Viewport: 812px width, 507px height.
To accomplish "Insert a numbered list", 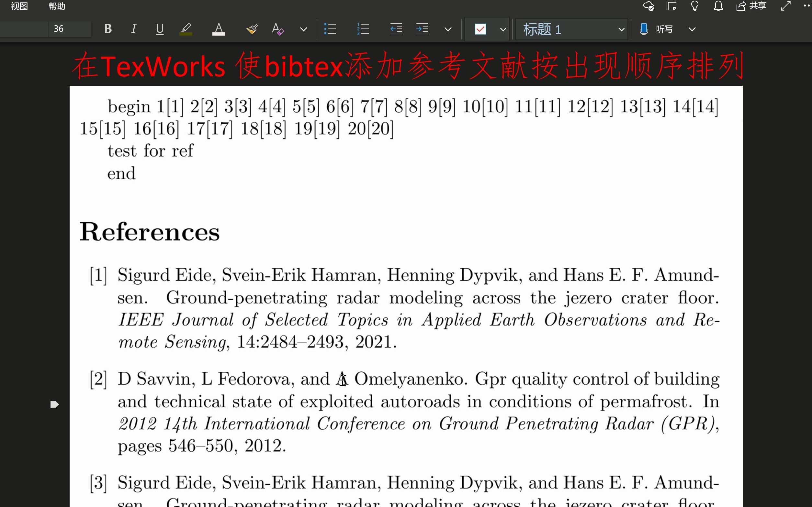I will (x=363, y=29).
